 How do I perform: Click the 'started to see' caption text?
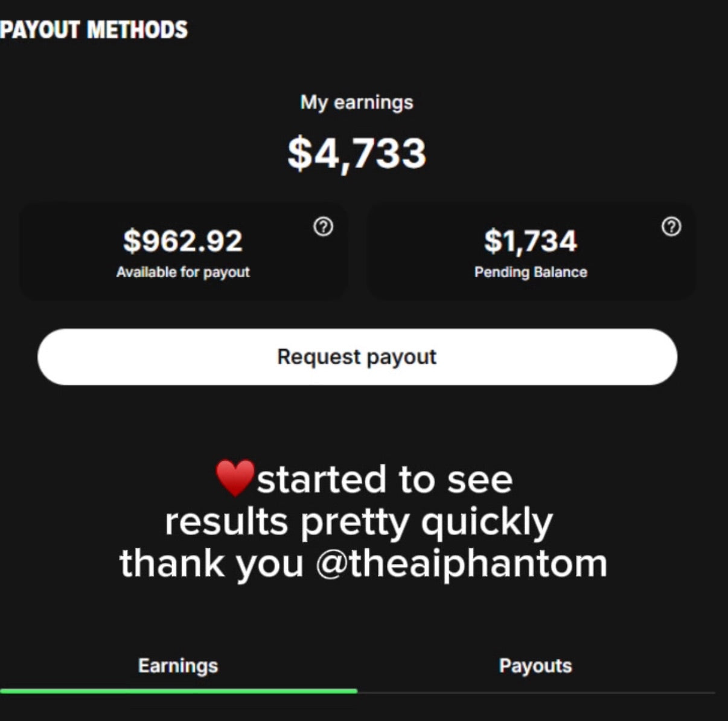coord(385,479)
